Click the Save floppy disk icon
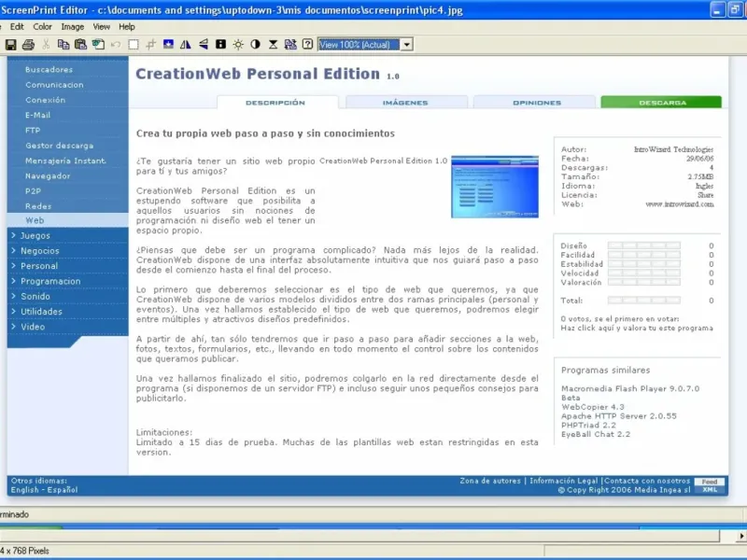The height and width of the screenshot is (560, 747). coord(10,45)
